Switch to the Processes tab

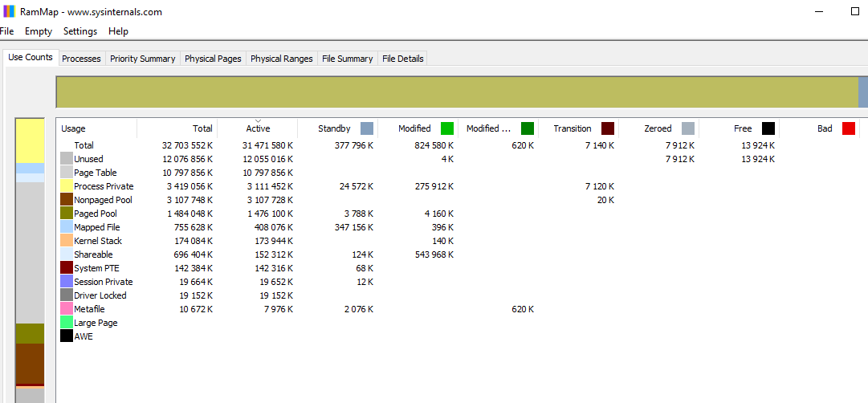pos(81,59)
